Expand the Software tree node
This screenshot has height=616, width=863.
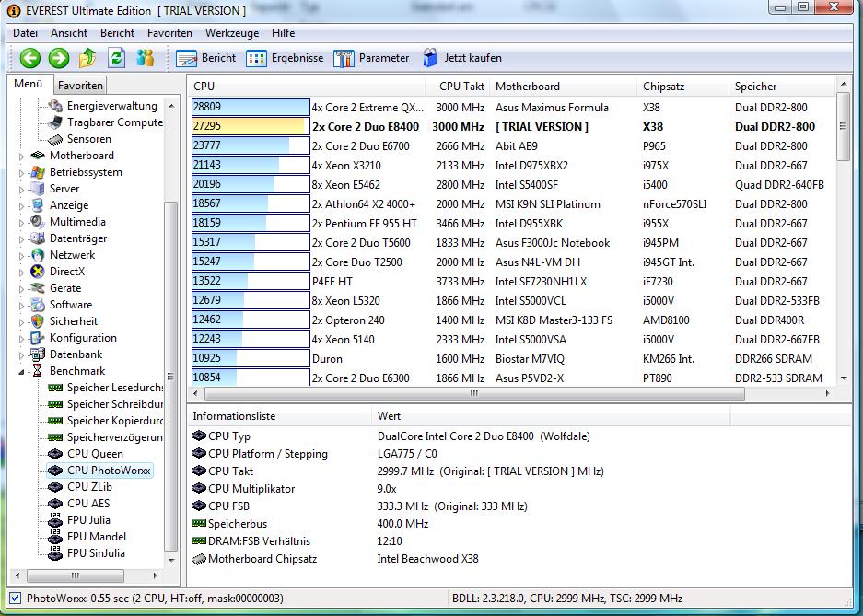point(21,306)
